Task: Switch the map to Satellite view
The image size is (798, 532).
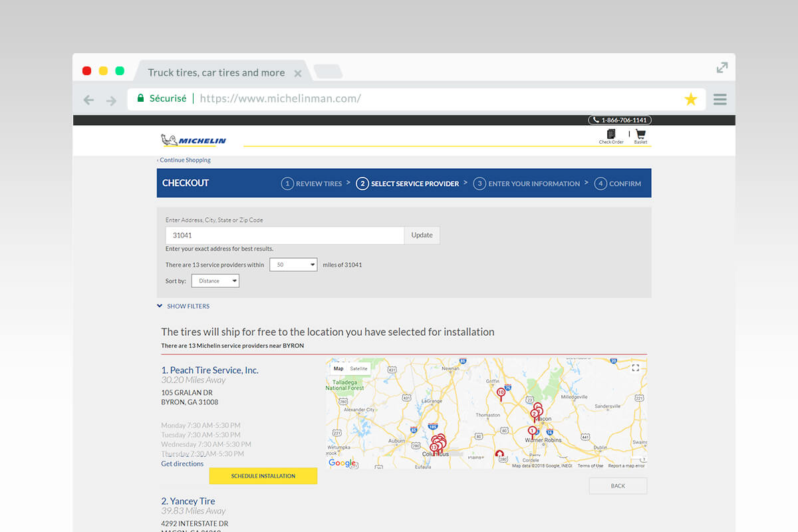Action: pos(358,368)
